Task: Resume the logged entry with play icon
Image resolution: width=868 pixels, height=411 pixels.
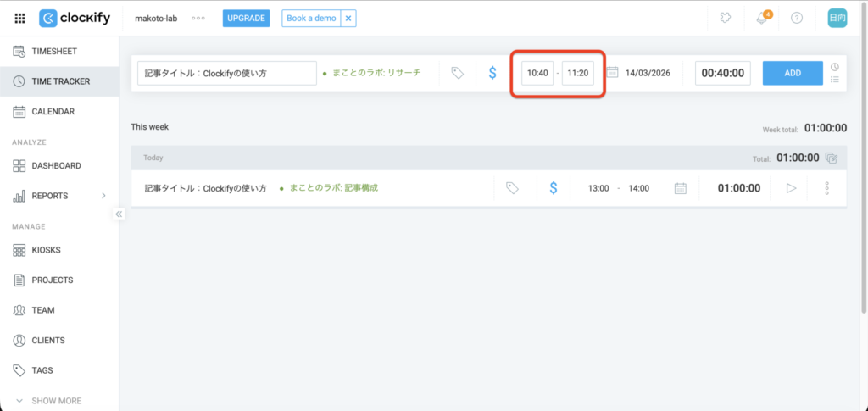Action: pos(792,188)
